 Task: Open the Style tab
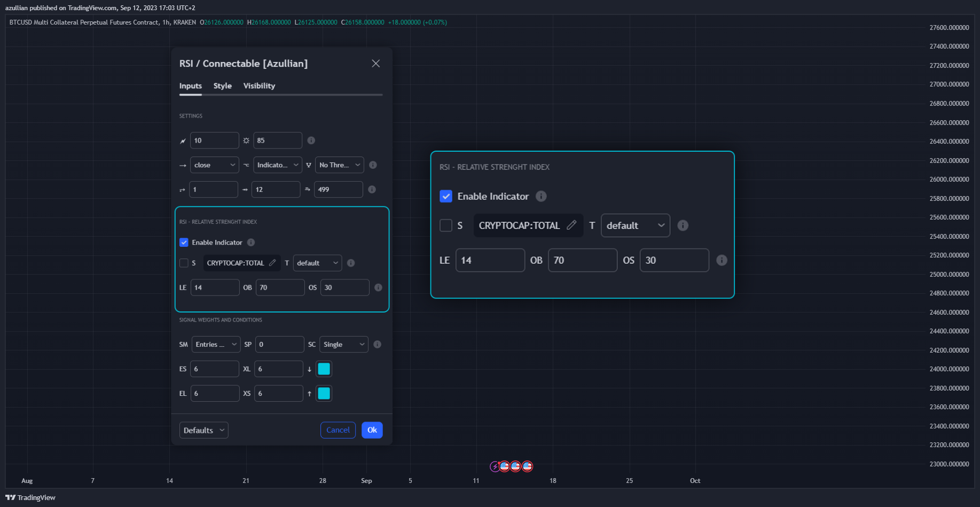click(x=223, y=86)
